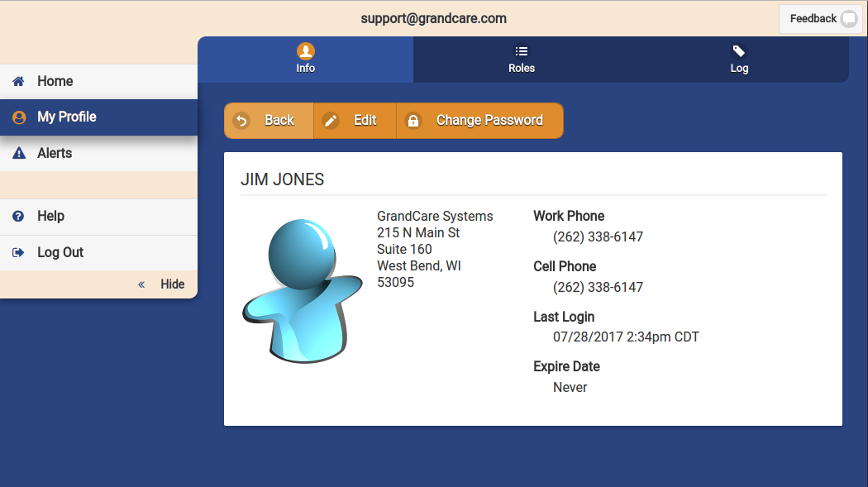The width and height of the screenshot is (868, 487).
Task: Open the Home menu item
Action: tap(98, 81)
